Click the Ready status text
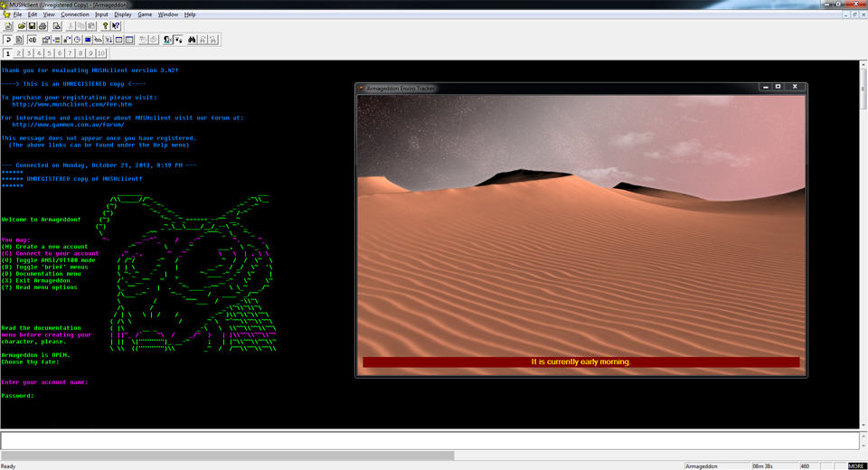The width and height of the screenshot is (868, 470). [8, 466]
